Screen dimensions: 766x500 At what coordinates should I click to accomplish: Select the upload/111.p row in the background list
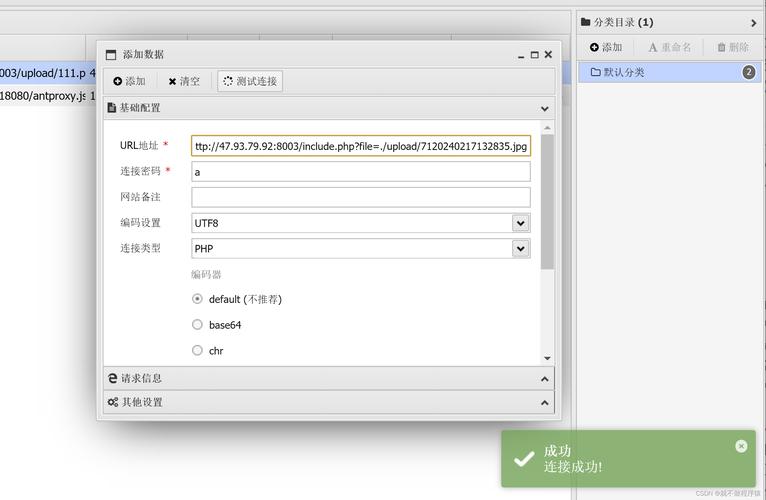click(48, 73)
